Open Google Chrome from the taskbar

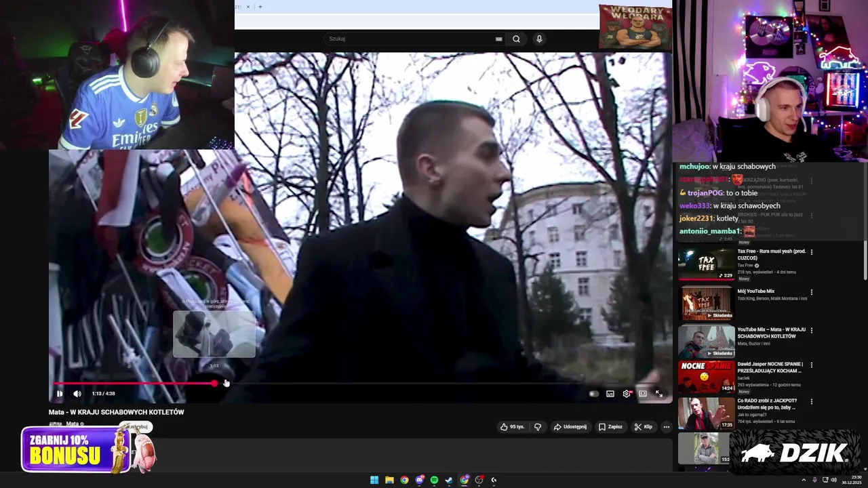click(404, 480)
